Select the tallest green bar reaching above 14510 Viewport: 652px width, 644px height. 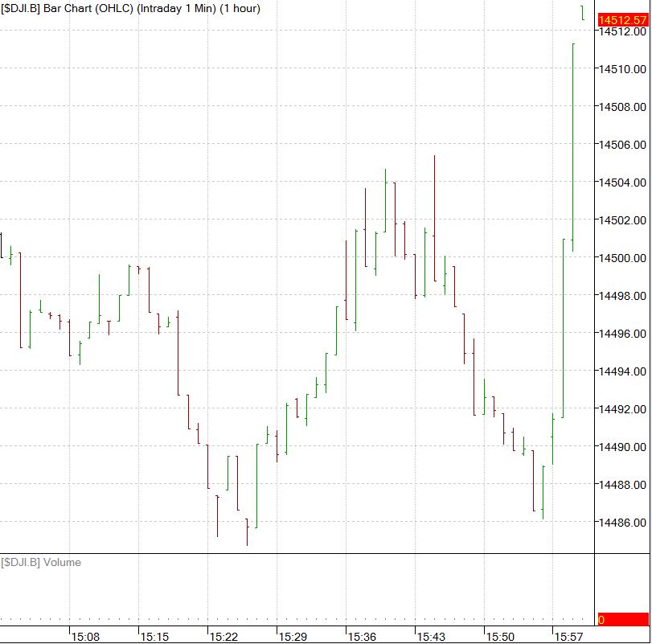[572, 145]
